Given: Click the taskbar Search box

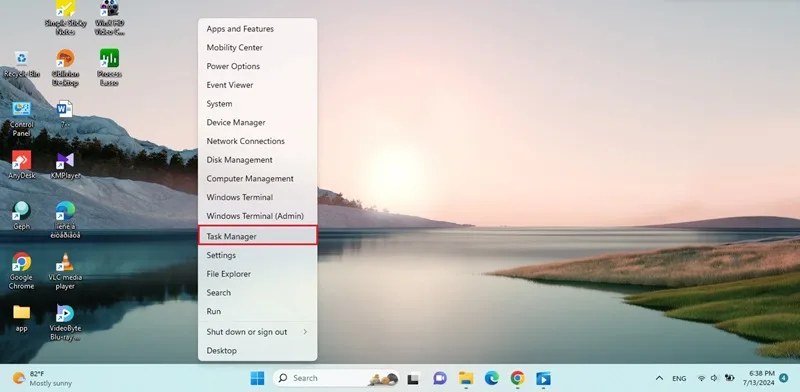Looking at the screenshot, I should [336, 378].
